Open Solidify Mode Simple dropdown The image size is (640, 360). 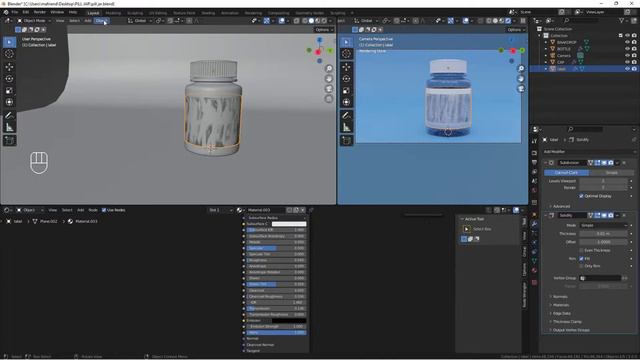coord(603,225)
